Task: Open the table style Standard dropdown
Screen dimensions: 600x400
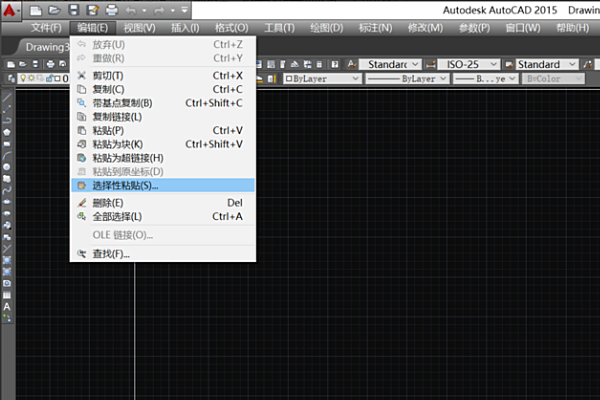Action: pyautogui.click(x=547, y=64)
